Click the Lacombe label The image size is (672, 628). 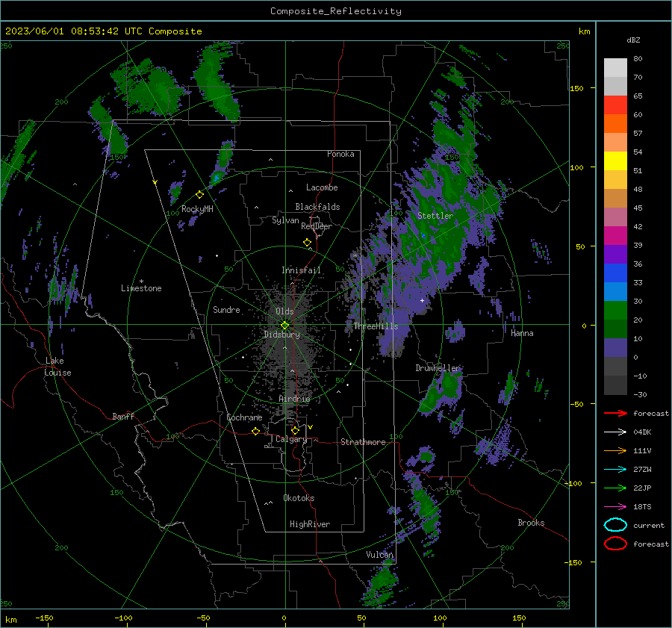coord(322,187)
